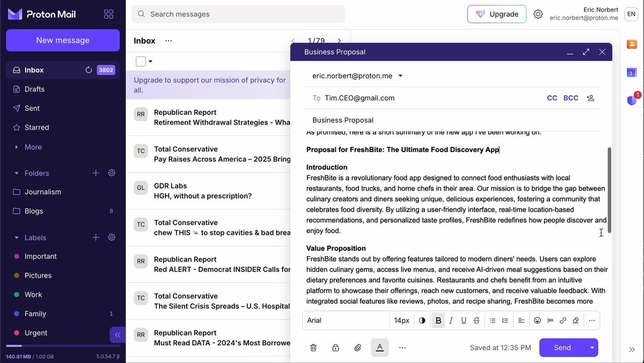
Task: Open the Journalism folder
Action: (63, 192)
